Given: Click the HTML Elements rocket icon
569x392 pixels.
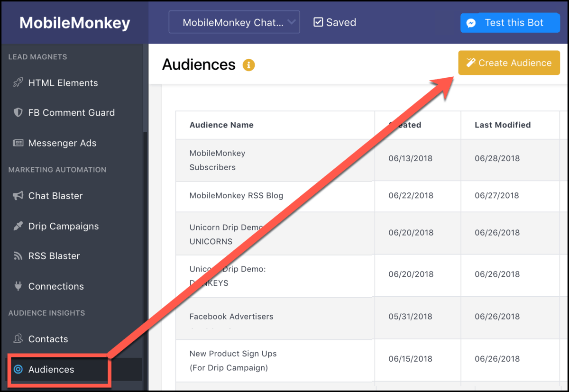Looking at the screenshot, I should 18,83.
